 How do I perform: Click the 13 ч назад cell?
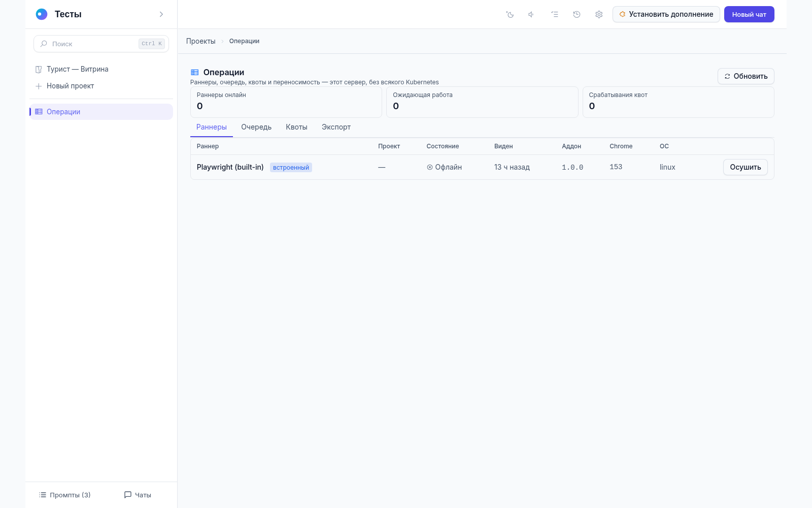(512, 167)
